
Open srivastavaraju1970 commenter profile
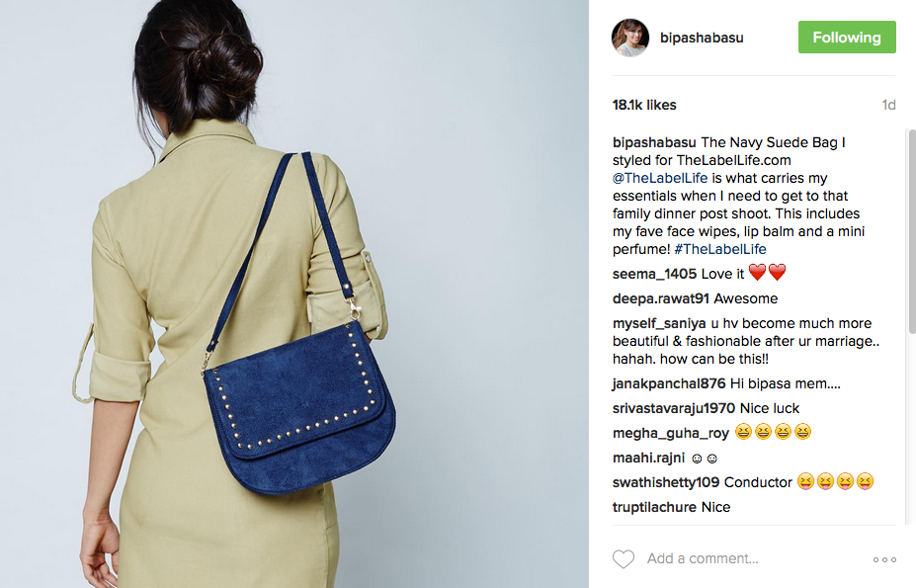[x=674, y=408]
